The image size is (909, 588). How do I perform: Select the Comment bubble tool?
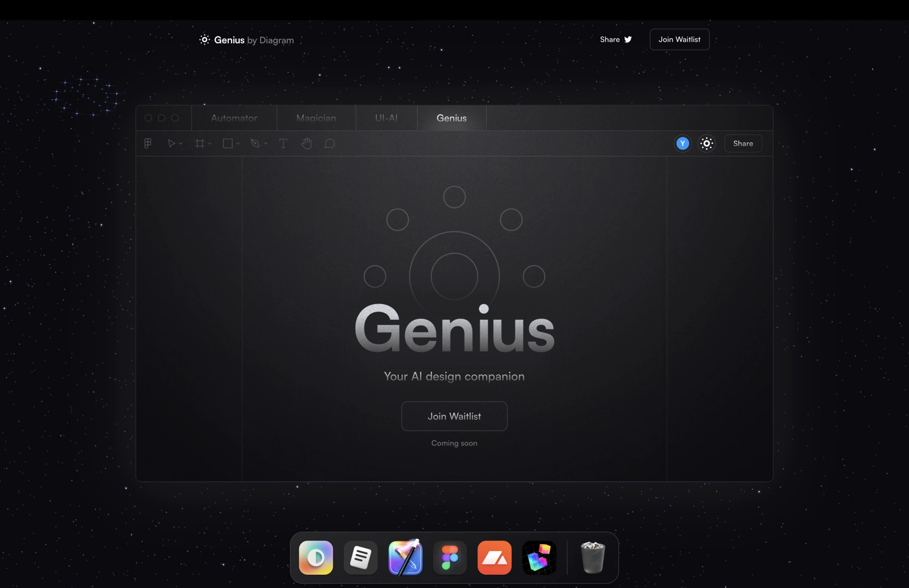point(330,143)
